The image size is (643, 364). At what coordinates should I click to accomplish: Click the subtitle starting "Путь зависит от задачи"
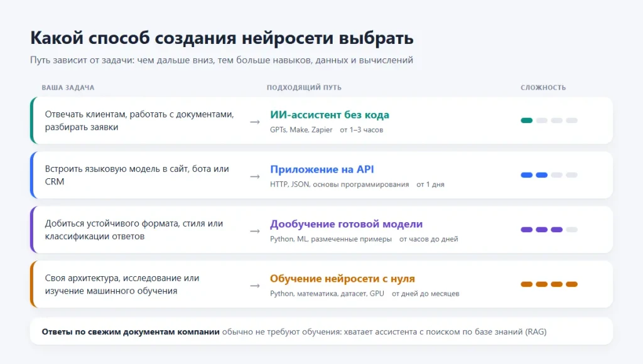(x=222, y=60)
